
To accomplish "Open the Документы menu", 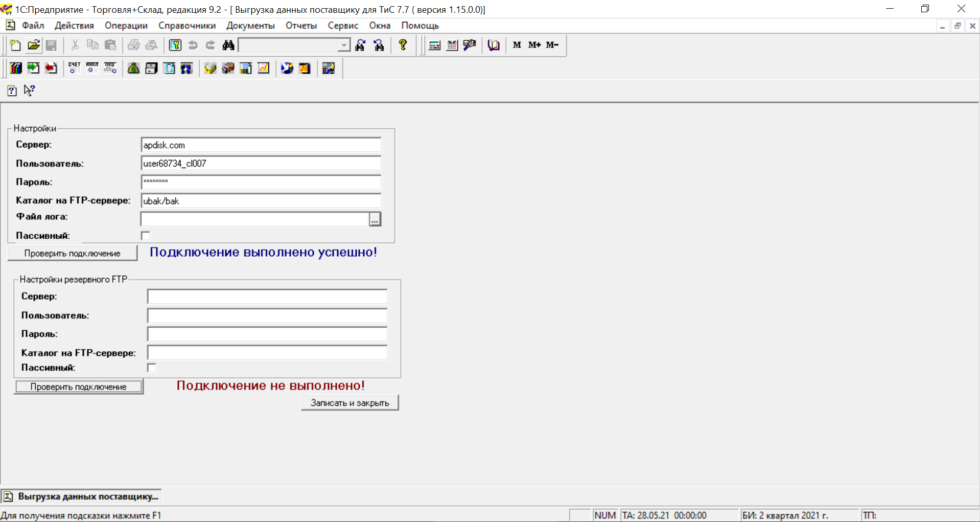I will pos(250,26).
